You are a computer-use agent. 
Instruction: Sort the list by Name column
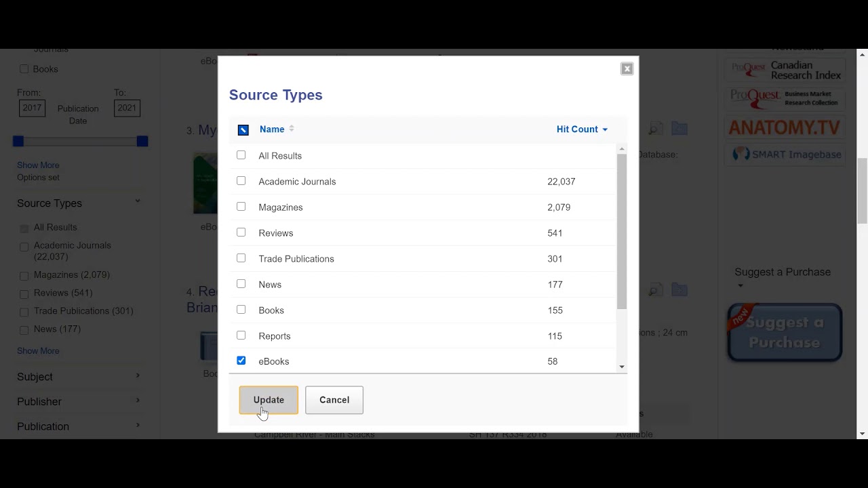point(272,129)
